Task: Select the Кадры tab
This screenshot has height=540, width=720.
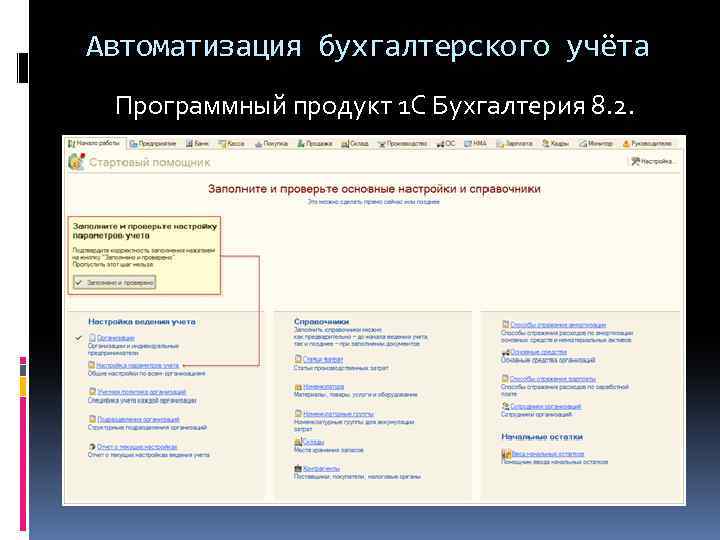Action: click(x=555, y=144)
